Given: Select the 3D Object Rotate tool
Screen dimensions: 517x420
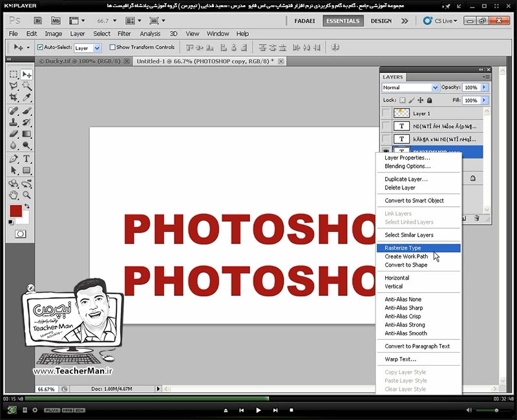Looking at the screenshot, I should (14, 184).
